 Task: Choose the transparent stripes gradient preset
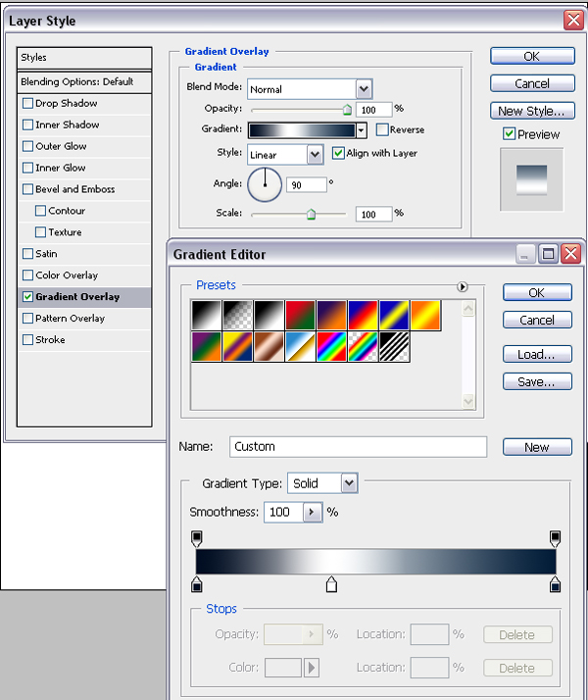[394, 346]
